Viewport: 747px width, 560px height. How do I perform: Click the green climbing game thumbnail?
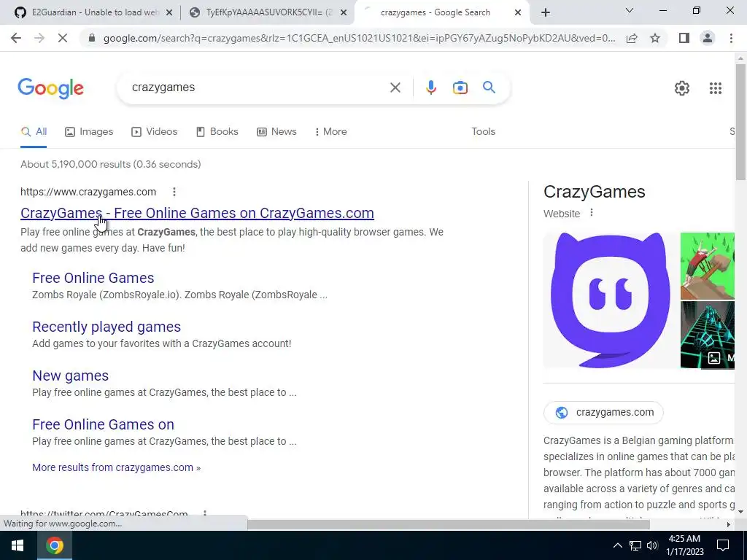point(708,265)
